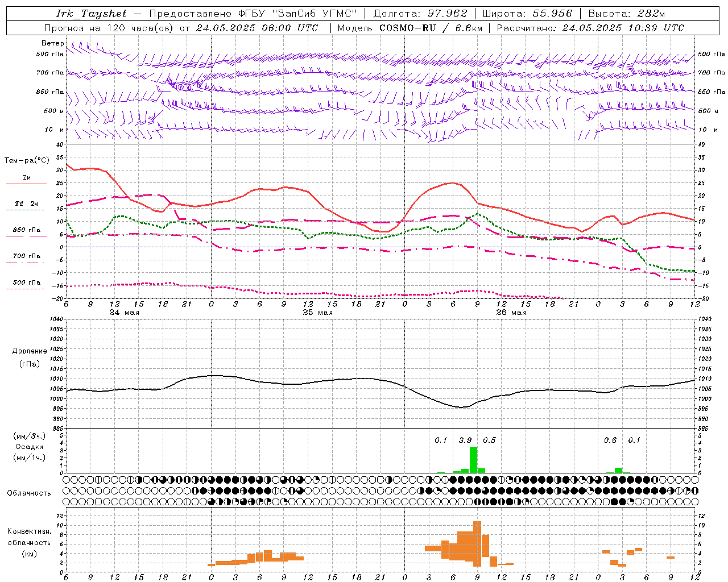Click the Td 2м dew point legend entry

pyautogui.click(x=26, y=203)
